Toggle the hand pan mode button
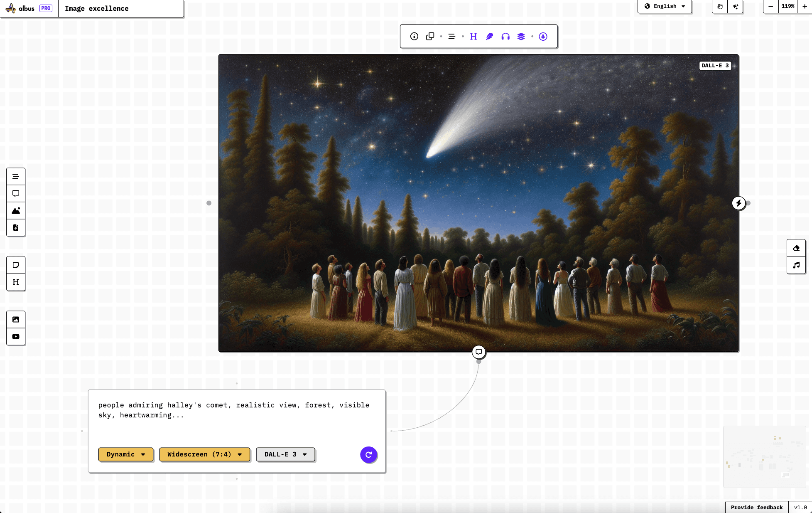Image resolution: width=812 pixels, height=513 pixels. [x=720, y=6]
